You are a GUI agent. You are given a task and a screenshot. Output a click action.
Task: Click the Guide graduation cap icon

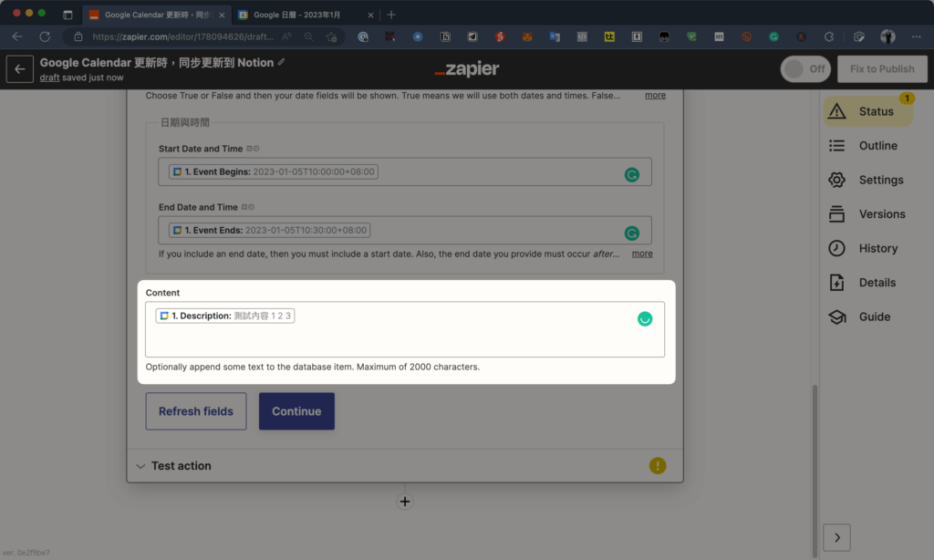(x=837, y=316)
